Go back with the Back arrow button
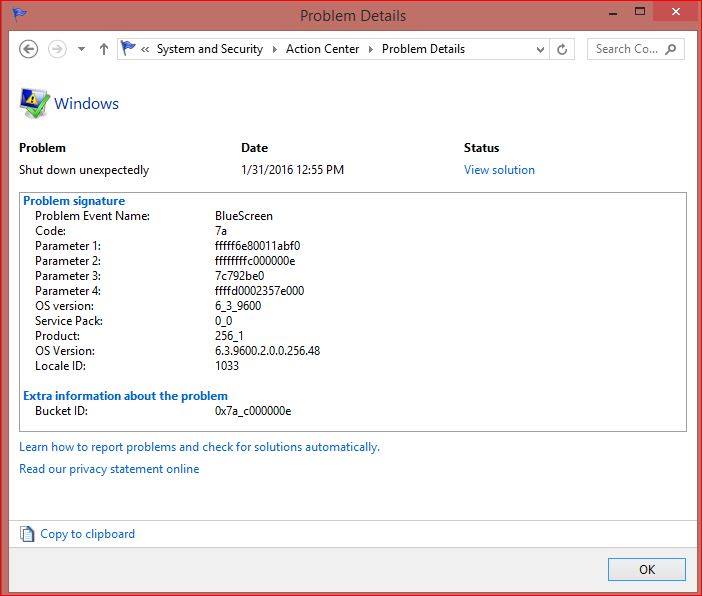 28,49
